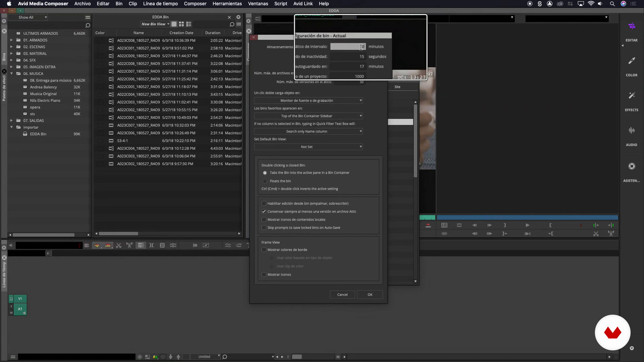Toggle the V1 video track selector
The image size is (644, 362).
pos(20,299)
